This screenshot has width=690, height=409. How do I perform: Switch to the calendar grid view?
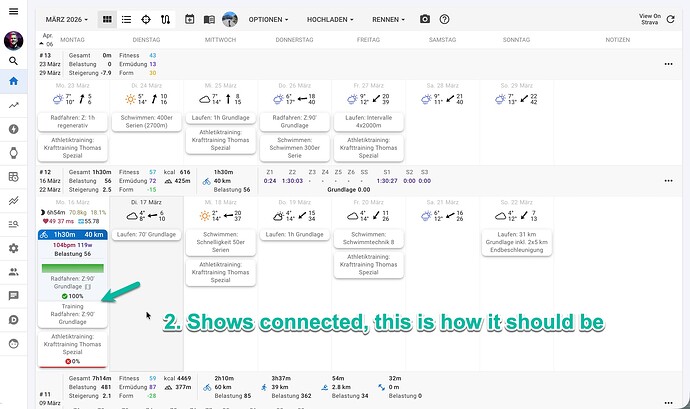[x=106, y=19]
